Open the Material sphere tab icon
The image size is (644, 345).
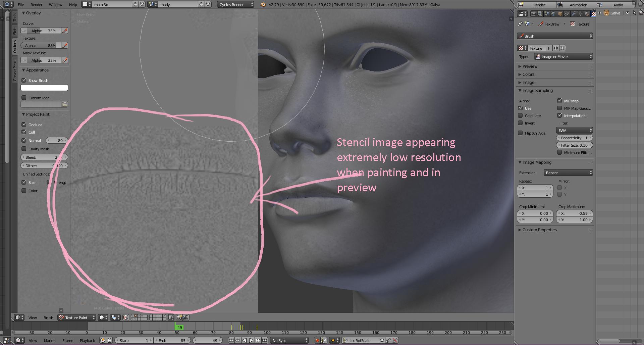[587, 13]
